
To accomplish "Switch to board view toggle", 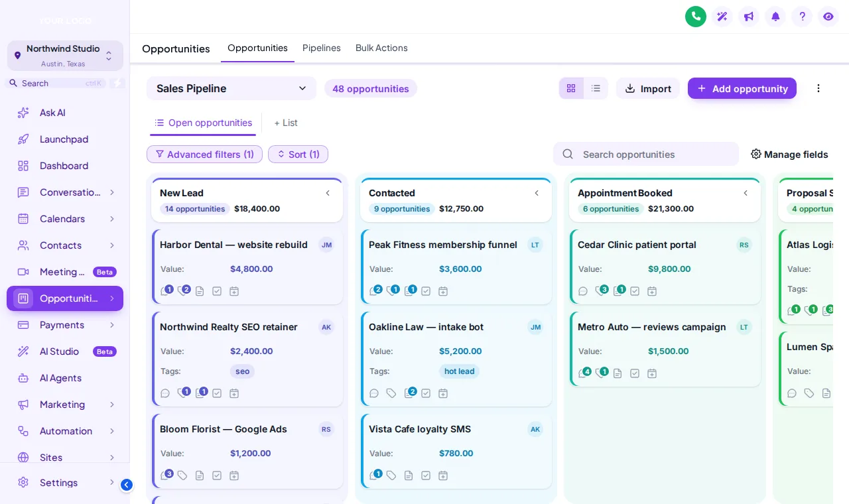I will (571, 88).
